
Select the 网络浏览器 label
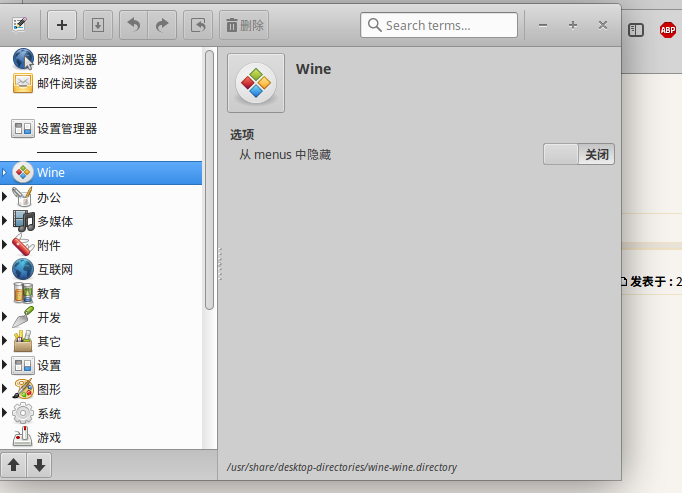click(67, 59)
